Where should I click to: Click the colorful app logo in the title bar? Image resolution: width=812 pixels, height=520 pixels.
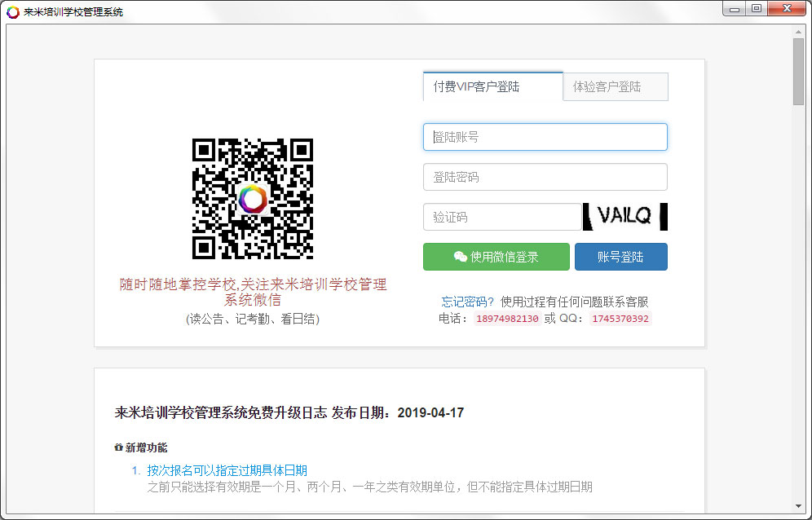click(11, 8)
